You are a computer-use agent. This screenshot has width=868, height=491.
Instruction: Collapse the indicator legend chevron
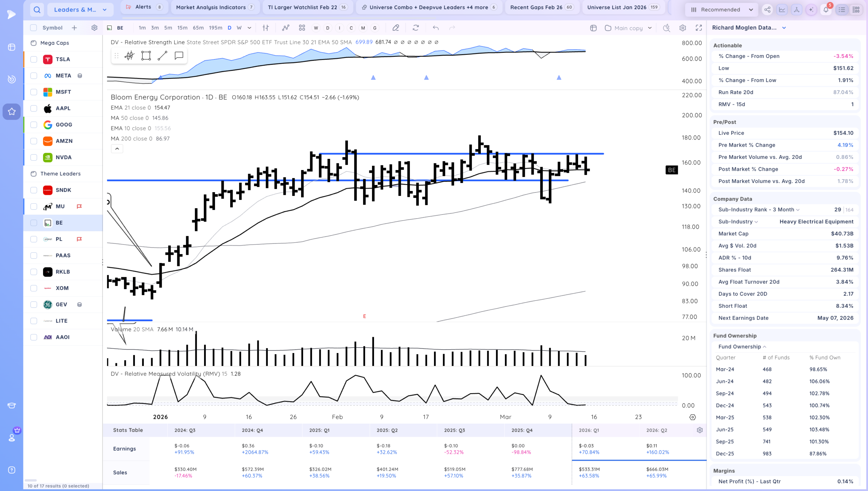[x=117, y=149]
